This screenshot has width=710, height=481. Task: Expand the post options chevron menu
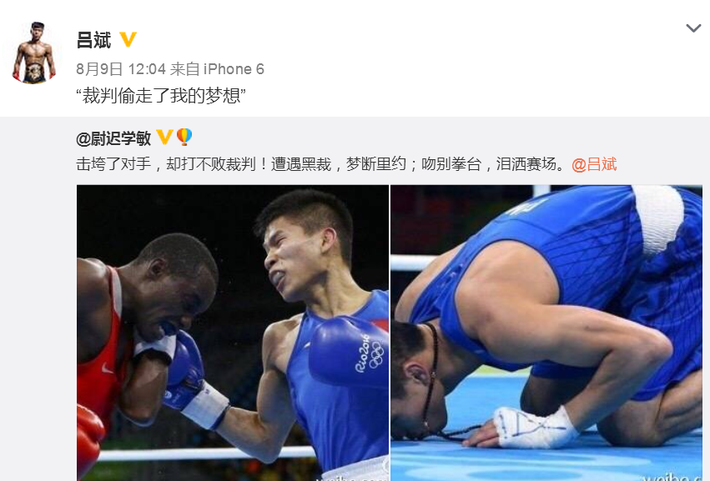[693, 29]
